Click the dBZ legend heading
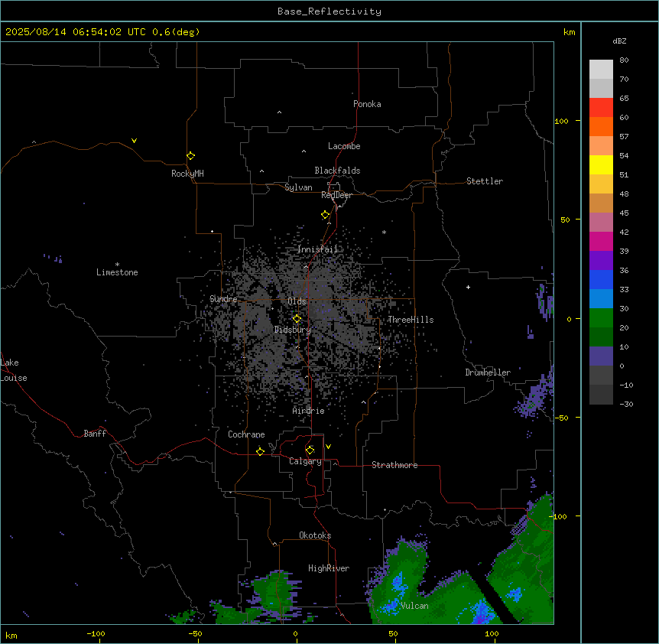659x644 pixels. click(619, 41)
